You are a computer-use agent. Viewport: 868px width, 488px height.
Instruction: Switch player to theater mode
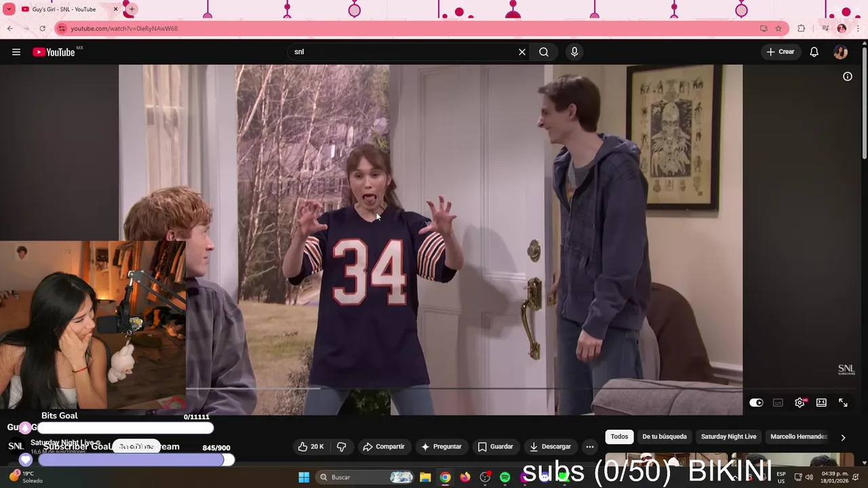[821, 403]
